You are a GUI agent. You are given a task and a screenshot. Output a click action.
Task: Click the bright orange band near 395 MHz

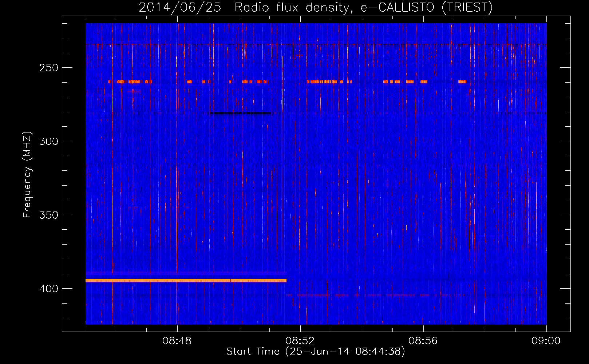click(x=186, y=280)
